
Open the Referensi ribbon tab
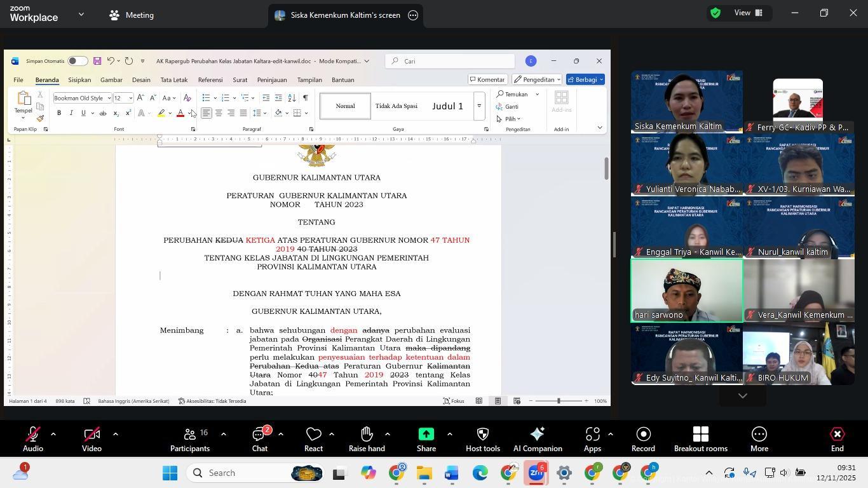(210, 80)
